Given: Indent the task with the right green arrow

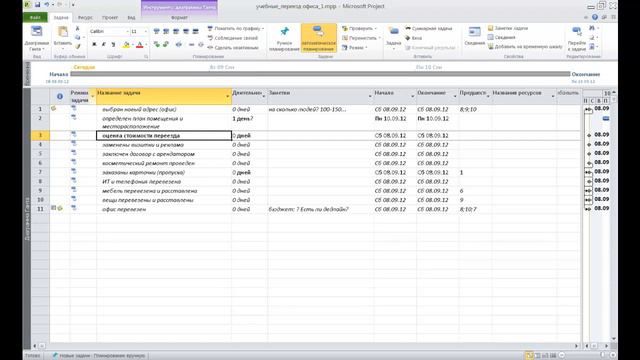Looking at the screenshot, I should pyautogui.click(x=166, y=44).
